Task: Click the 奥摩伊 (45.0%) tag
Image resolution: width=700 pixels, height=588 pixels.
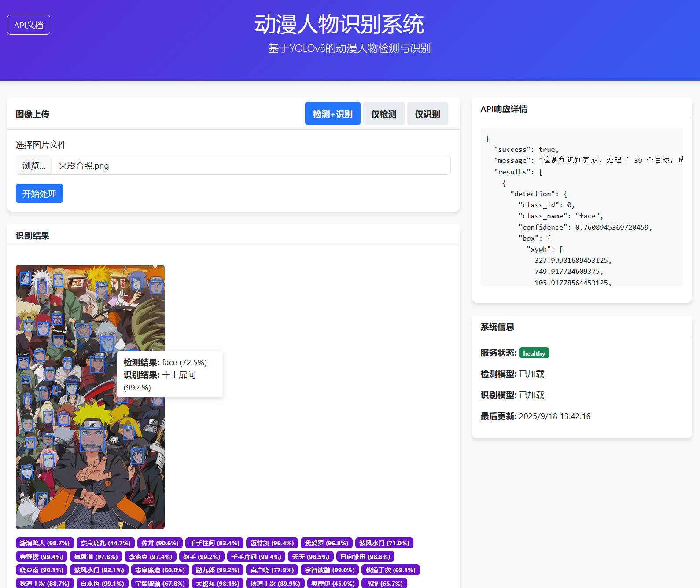Action: [333, 583]
